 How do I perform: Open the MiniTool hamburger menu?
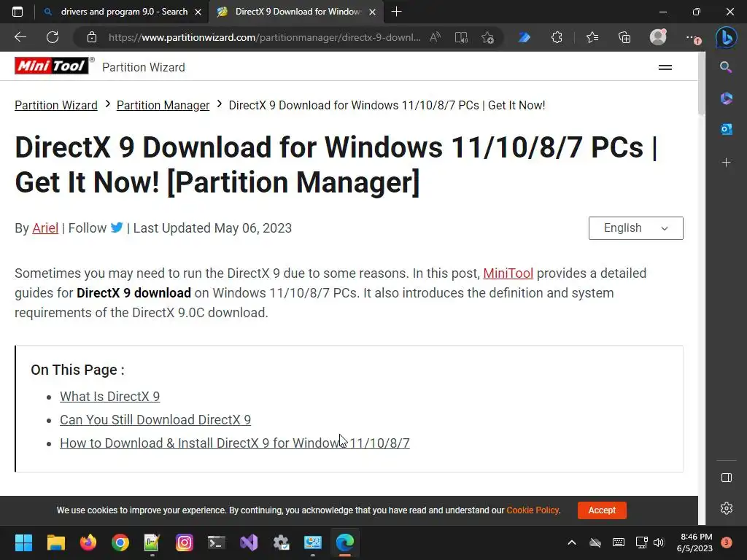pos(665,68)
